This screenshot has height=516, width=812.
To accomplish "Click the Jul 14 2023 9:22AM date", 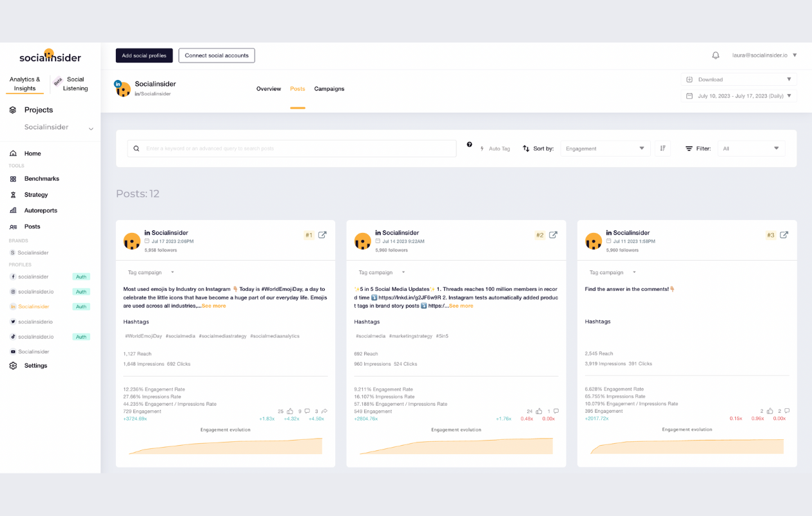I will tap(403, 241).
